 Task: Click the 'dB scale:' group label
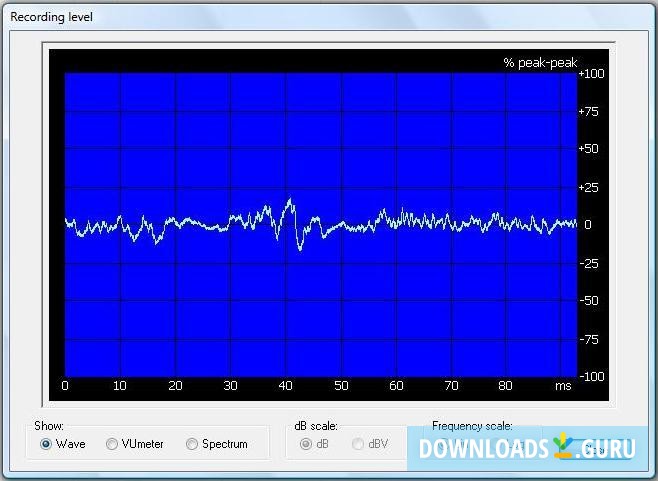click(316, 426)
